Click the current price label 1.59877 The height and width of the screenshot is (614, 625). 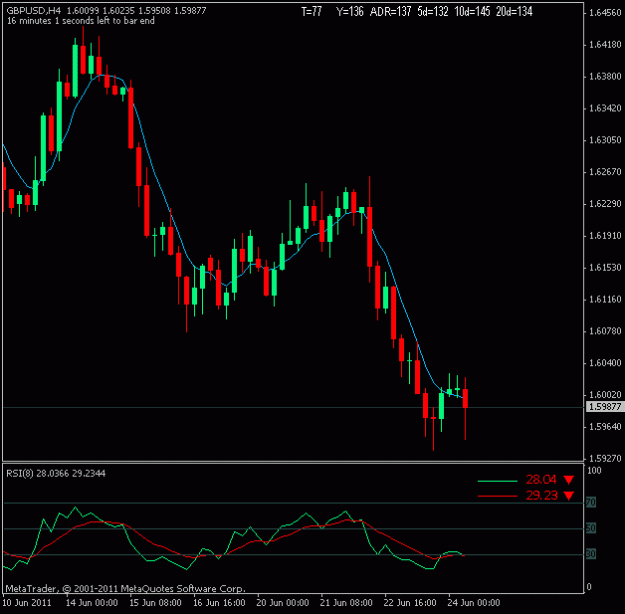tap(605, 407)
